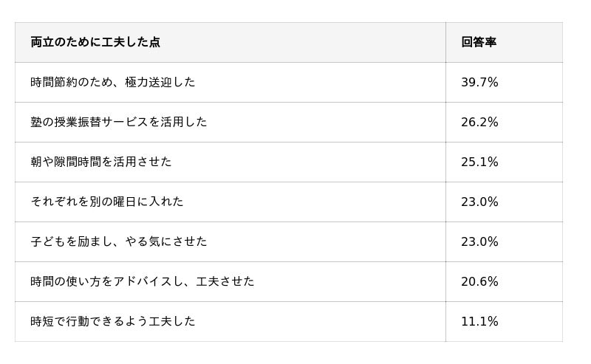Click 23.0% in the それぞれを別の曜日に入れた row
Viewport: 591px width, 364px height.
point(479,202)
